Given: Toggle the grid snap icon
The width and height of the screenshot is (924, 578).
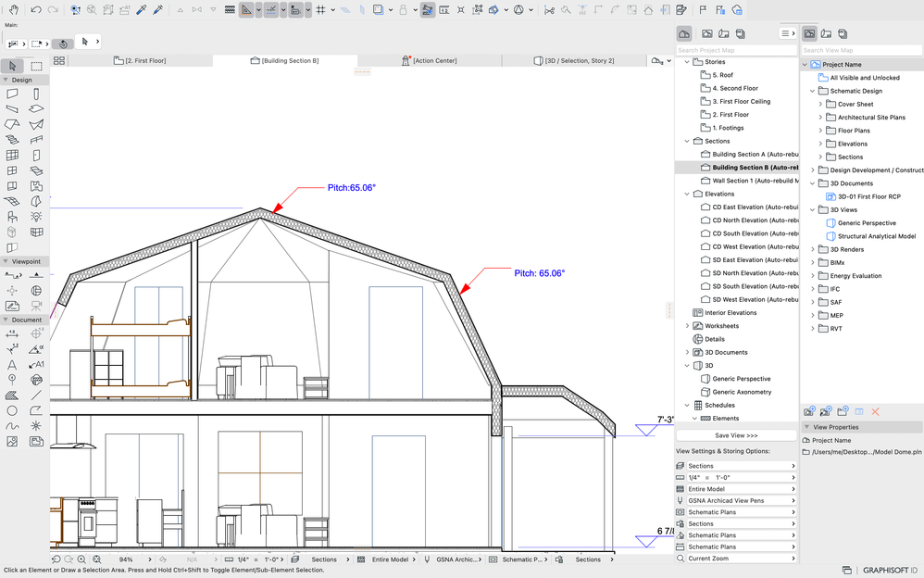Looking at the screenshot, I should click(x=320, y=10).
